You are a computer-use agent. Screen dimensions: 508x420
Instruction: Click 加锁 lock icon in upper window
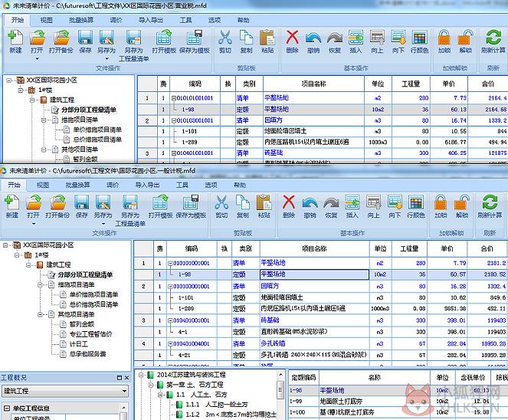[x=444, y=38]
